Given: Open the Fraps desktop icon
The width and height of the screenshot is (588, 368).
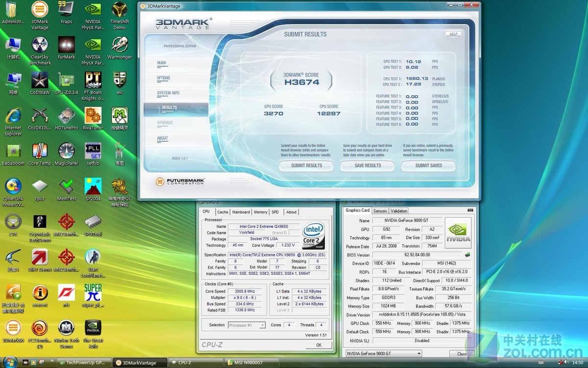Looking at the screenshot, I should (x=66, y=13).
